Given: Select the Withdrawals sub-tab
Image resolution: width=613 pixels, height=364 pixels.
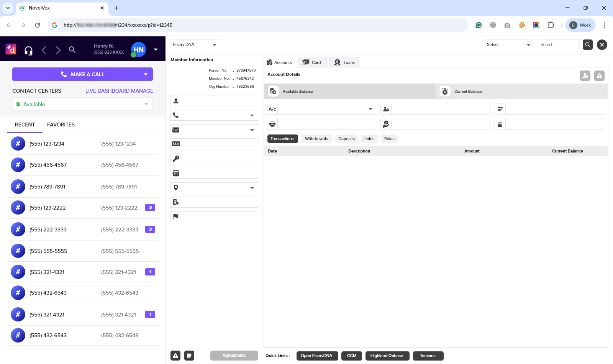Looking at the screenshot, I should pos(316,139).
